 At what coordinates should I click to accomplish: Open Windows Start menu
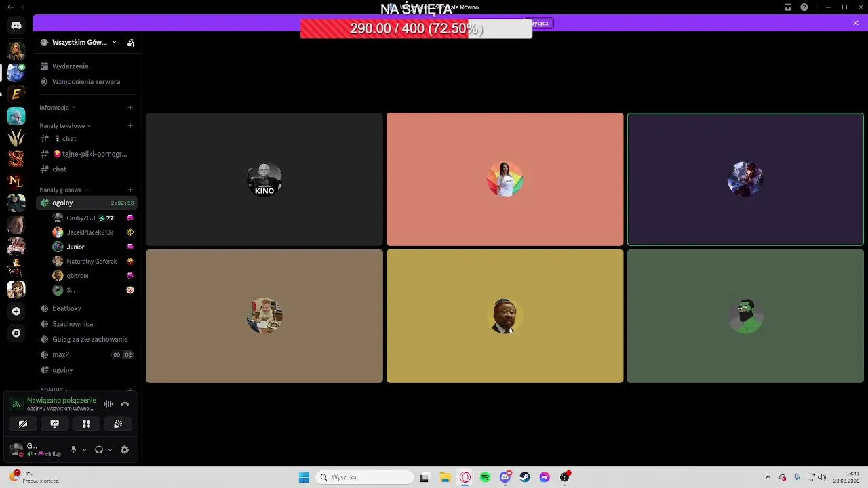[304, 477]
